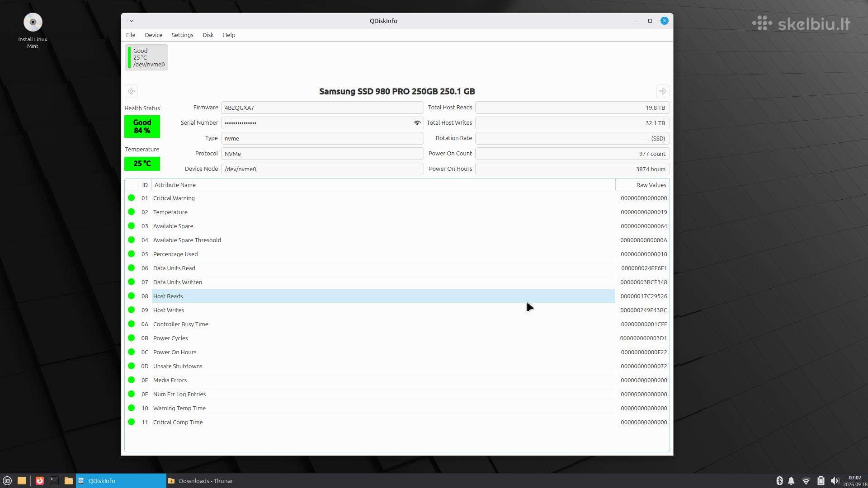Select the Warning Temp Time row
The width and height of the screenshot is (868, 488).
click(x=397, y=408)
